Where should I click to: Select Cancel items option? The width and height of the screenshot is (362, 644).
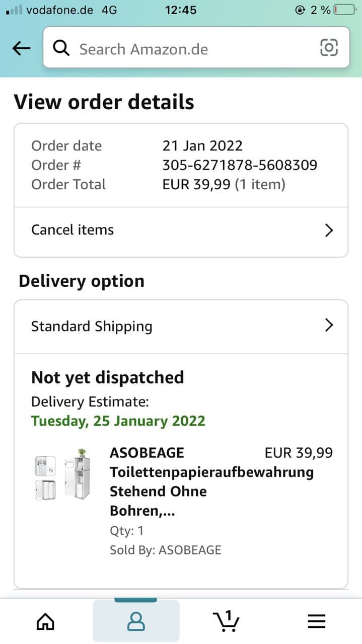pos(73,230)
